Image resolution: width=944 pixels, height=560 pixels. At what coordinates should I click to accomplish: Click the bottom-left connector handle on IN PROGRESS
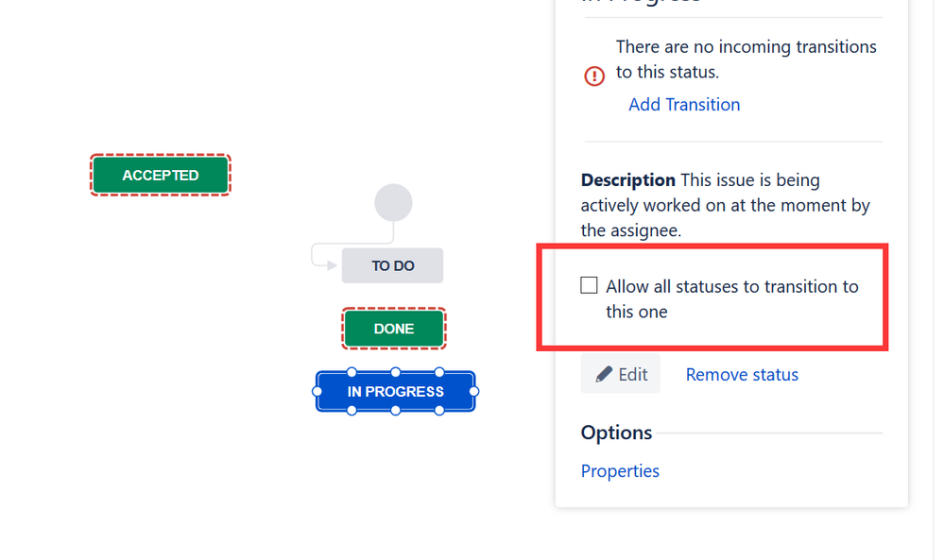pyautogui.click(x=352, y=410)
